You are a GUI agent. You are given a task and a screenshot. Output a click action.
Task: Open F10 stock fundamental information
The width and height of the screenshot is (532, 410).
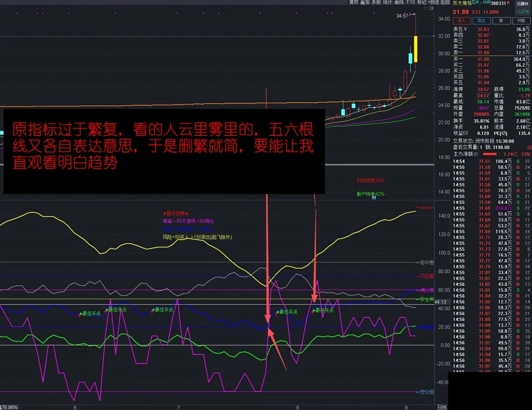pyautogui.click(x=410, y=3)
